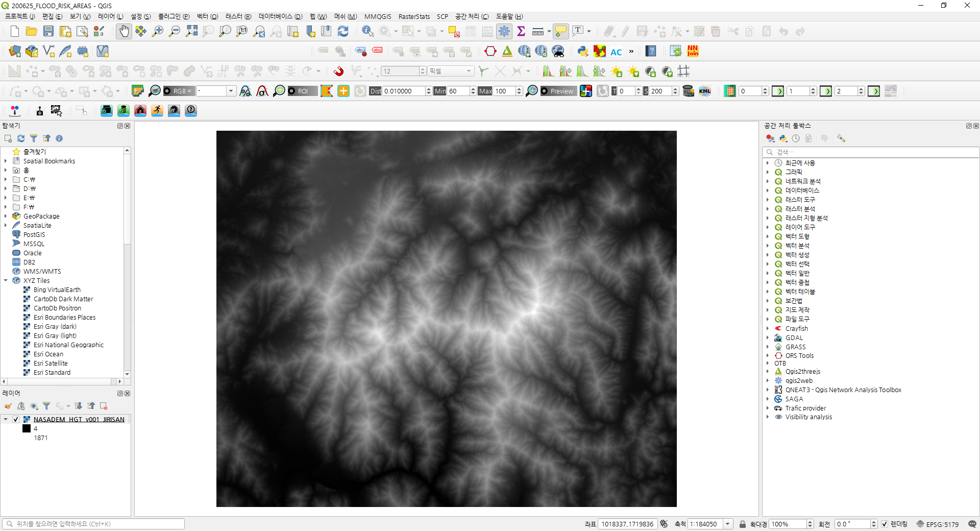Show more toolbar items via » chevron
This screenshot has width=980, height=531.
pyautogui.click(x=631, y=51)
